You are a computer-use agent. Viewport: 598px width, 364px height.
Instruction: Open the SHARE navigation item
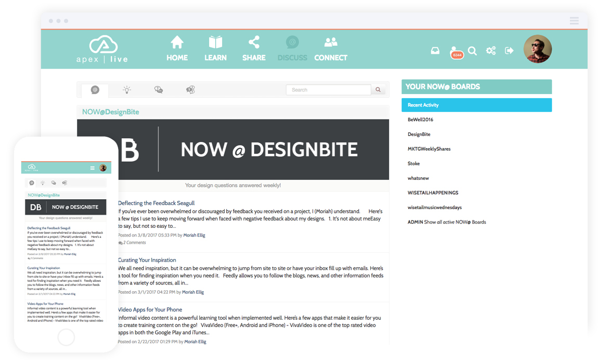pyautogui.click(x=254, y=49)
